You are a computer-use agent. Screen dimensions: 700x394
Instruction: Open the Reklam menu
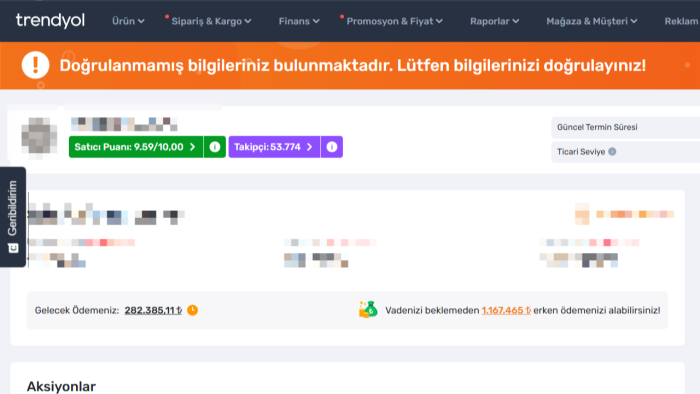point(682,21)
